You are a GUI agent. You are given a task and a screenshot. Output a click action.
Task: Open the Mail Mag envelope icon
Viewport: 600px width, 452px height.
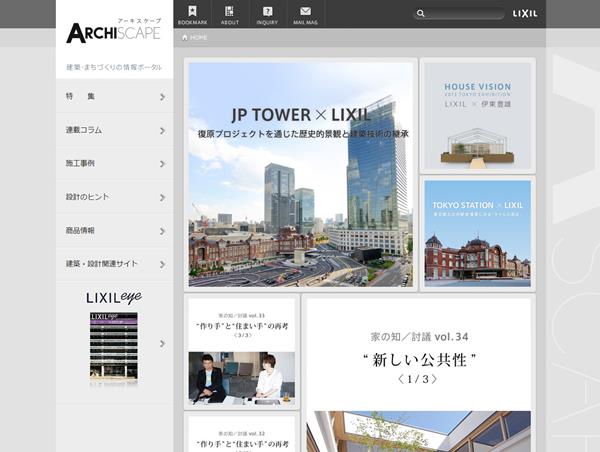pos(305,11)
